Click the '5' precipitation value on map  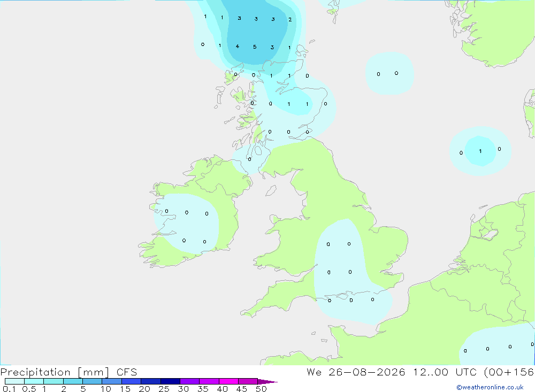pyautogui.click(x=255, y=47)
